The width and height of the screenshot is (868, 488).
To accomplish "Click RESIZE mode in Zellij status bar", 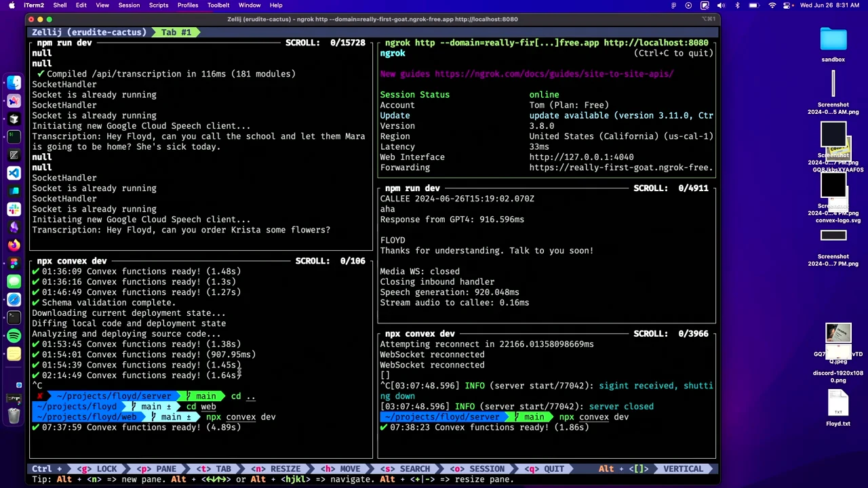I will pos(277,469).
